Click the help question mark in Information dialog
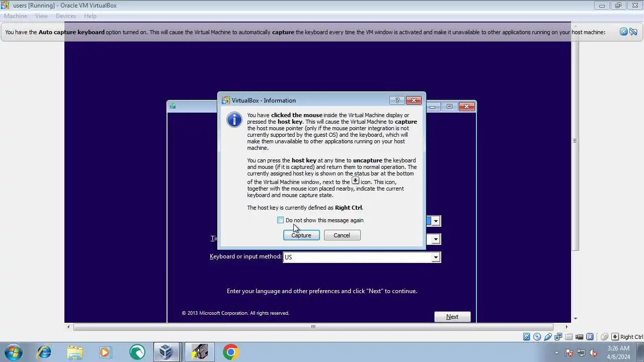Image resolution: width=644 pixels, height=362 pixels. 397,100
